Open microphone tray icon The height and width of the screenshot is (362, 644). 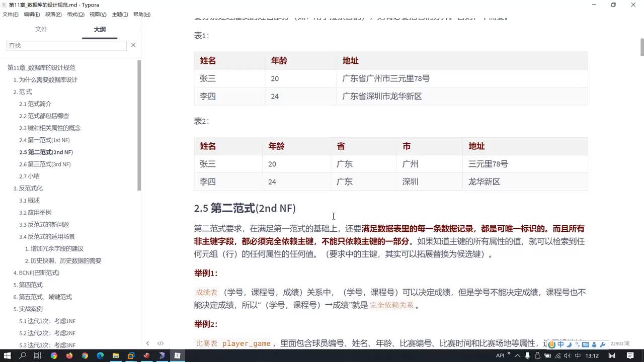click(x=527, y=356)
